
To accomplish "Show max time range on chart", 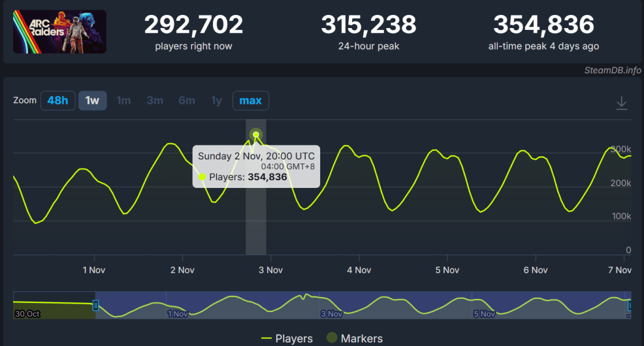I will pos(250,100).
